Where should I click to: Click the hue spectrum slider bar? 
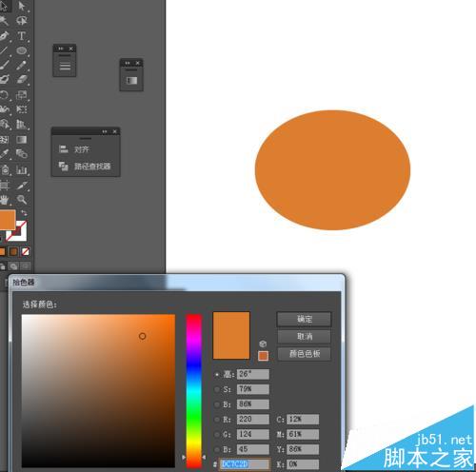(193, 391)
